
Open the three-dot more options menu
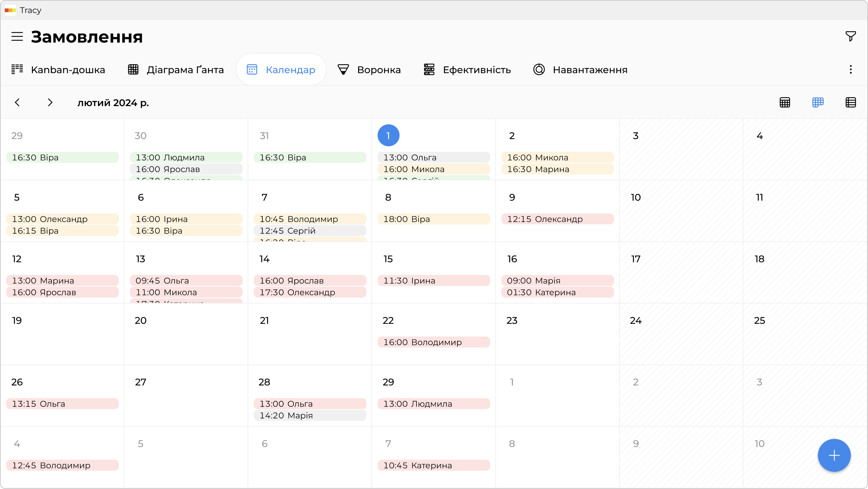[850, 70]
